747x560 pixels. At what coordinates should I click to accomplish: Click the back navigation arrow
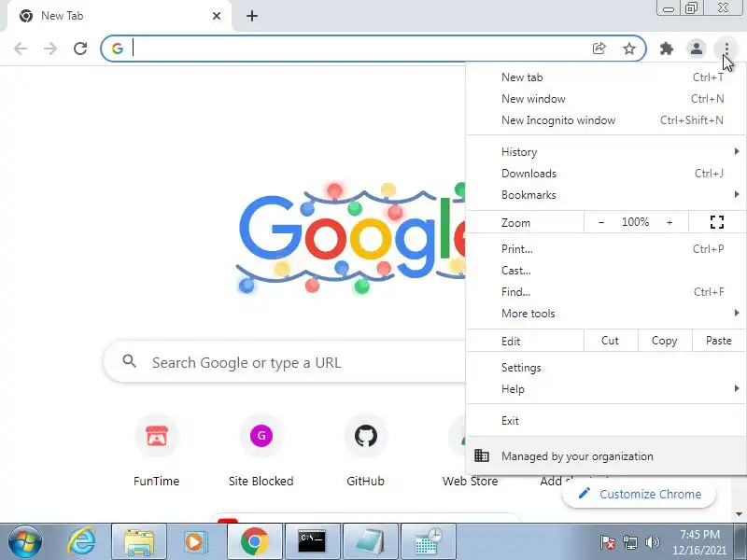(21, 49)
